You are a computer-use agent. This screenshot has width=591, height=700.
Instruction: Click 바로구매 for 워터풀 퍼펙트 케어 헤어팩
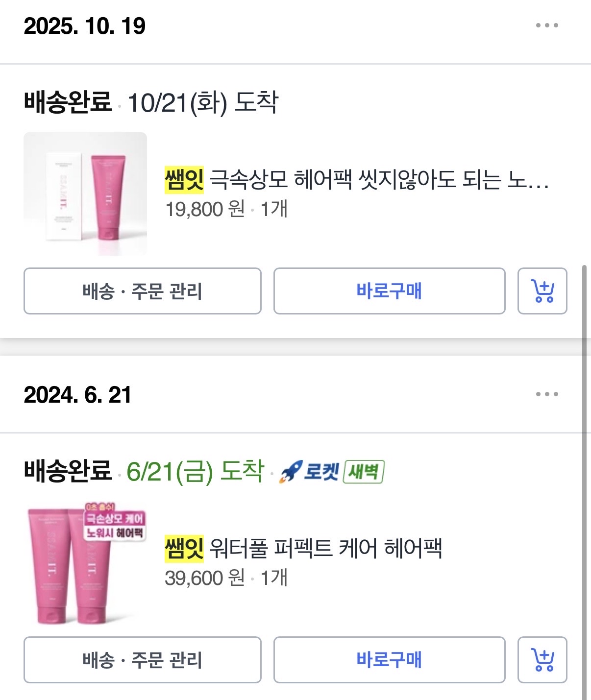pos(389,660)
